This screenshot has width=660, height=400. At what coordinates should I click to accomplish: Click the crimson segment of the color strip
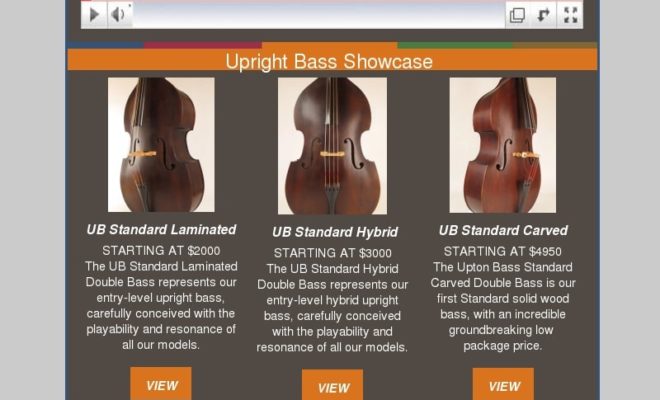[203, 45]
